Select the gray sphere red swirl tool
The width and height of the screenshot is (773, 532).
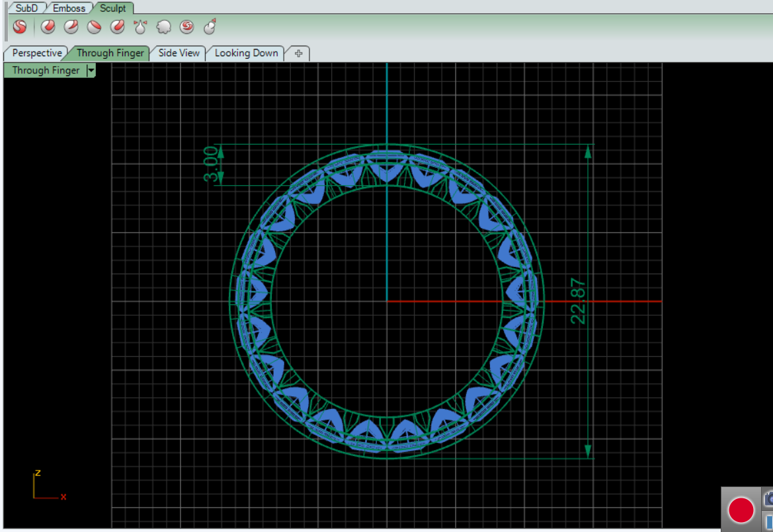point(186,27)
